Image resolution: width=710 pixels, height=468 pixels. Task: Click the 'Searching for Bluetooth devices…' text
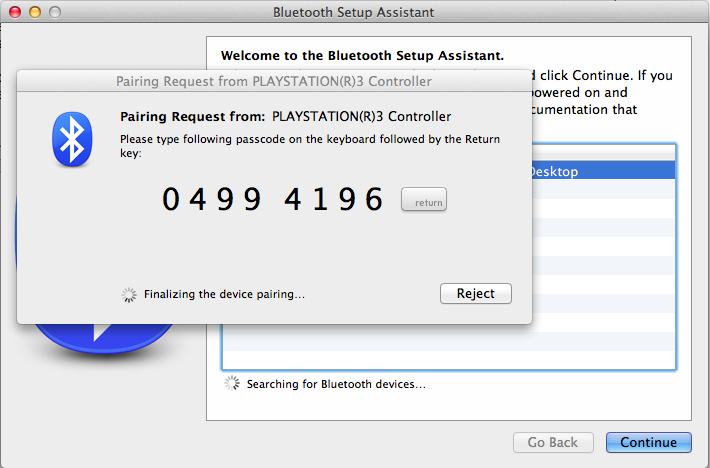336,384
